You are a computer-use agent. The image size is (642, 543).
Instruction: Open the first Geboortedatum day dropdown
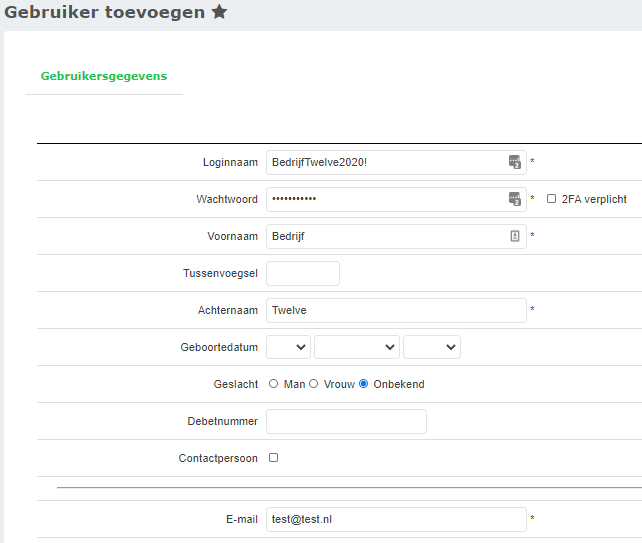288,347
